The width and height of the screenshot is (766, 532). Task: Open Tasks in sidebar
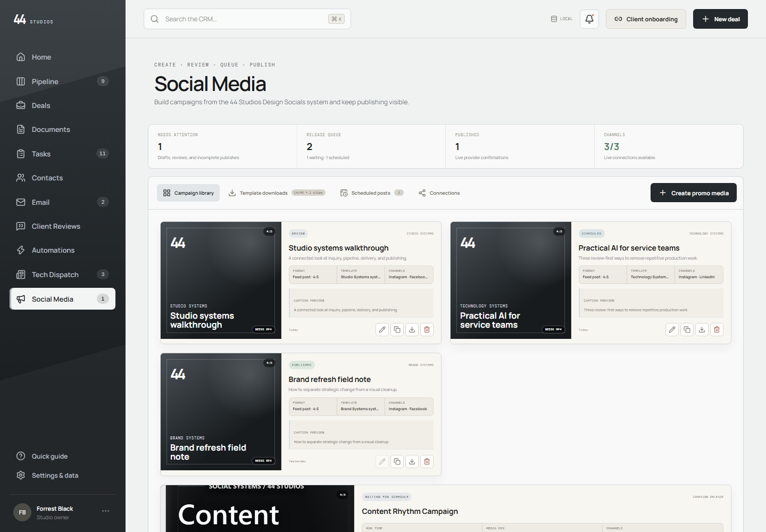pyautogui.click(x=63, y=154)
